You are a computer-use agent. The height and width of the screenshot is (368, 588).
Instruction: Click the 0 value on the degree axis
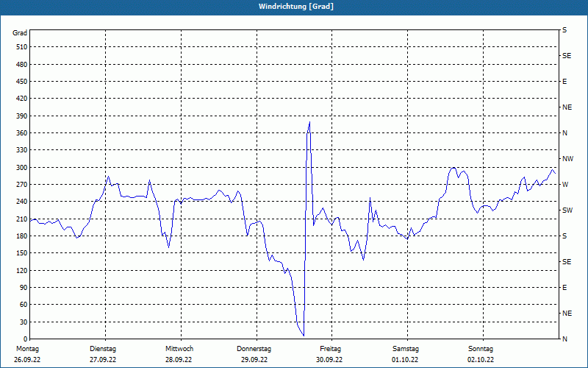click(x=26, y=339)
